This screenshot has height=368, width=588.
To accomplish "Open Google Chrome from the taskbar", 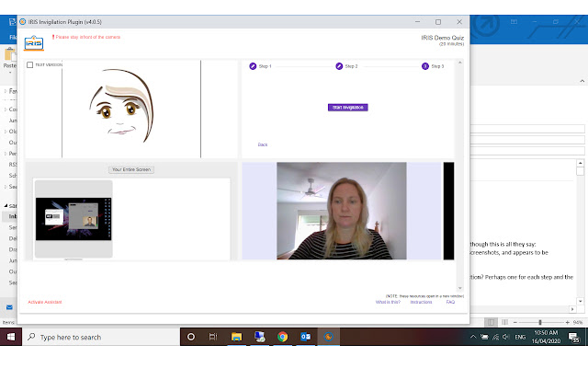I will click(283, 337).
